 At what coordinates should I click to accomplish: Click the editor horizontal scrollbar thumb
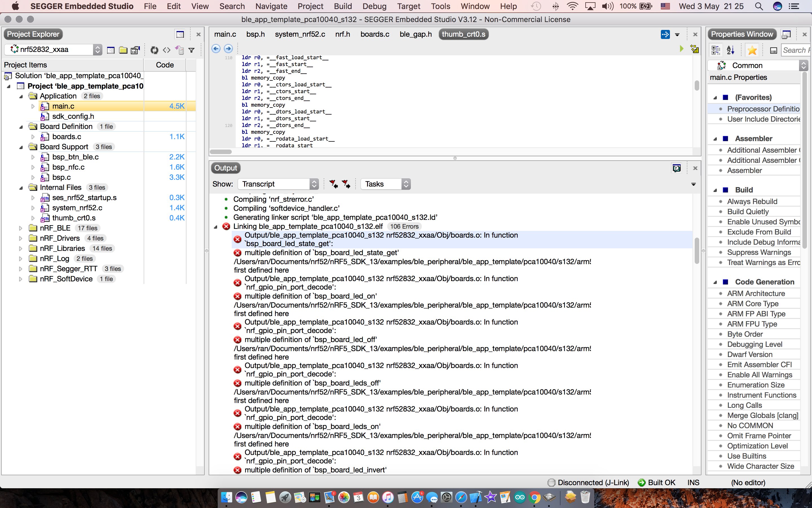220,152
